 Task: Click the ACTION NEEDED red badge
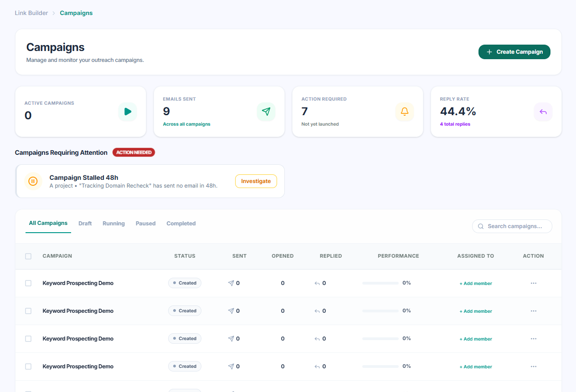[x=134, y=153]
